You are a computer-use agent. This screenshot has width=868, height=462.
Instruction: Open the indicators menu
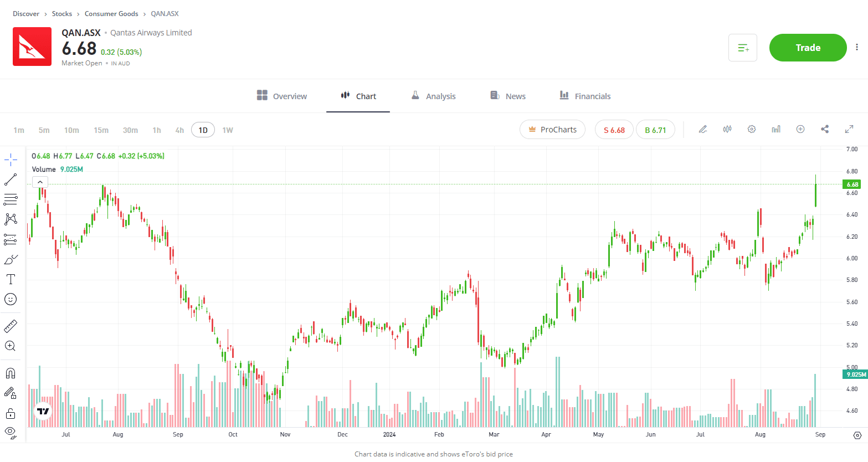(776, 129)
